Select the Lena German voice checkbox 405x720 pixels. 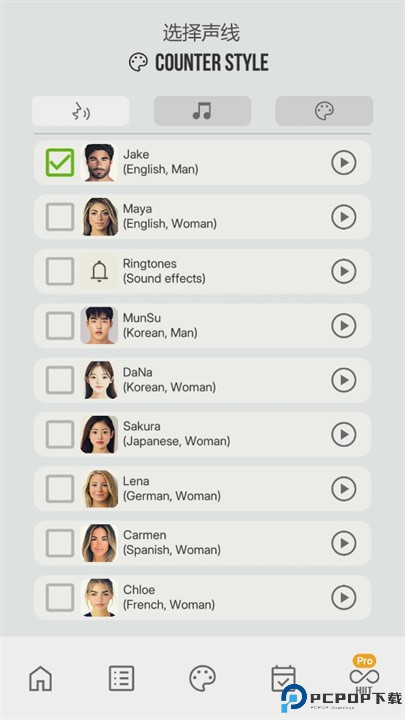pos(60,489)
